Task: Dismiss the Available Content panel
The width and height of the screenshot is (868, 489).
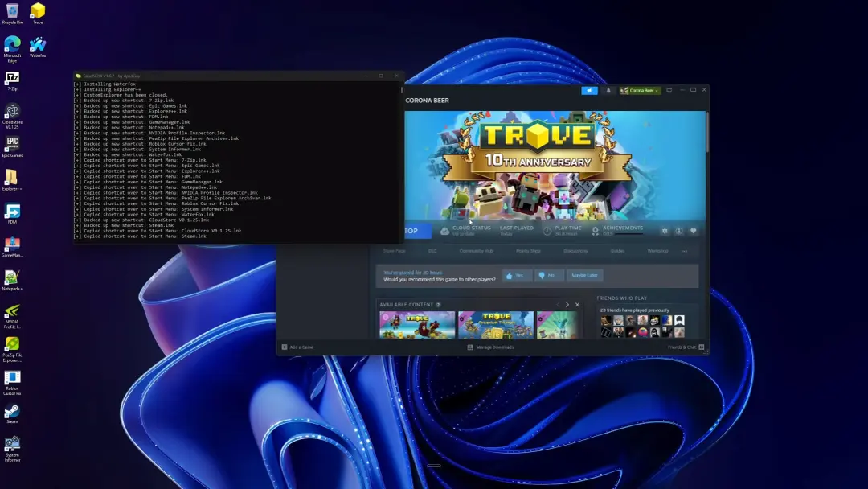Action: [x=577, y=305]
